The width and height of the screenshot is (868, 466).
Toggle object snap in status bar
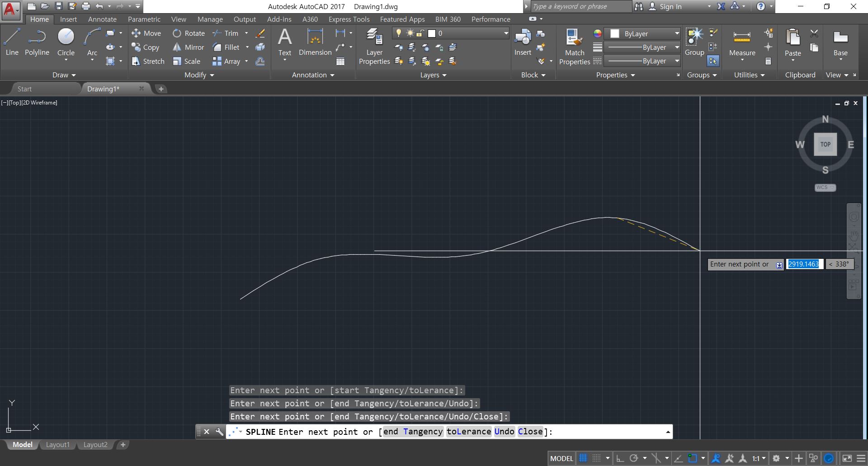(x=693, y=458)
